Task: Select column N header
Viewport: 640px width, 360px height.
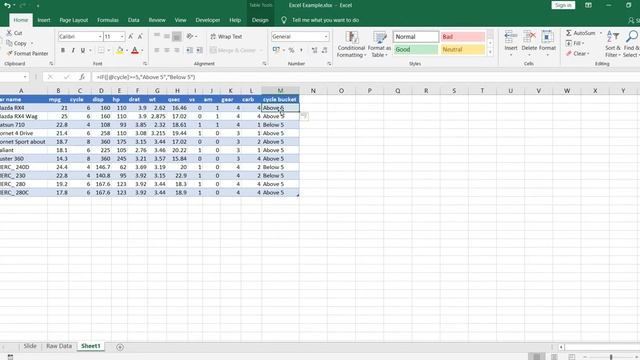Action: (x=313, y=91)
